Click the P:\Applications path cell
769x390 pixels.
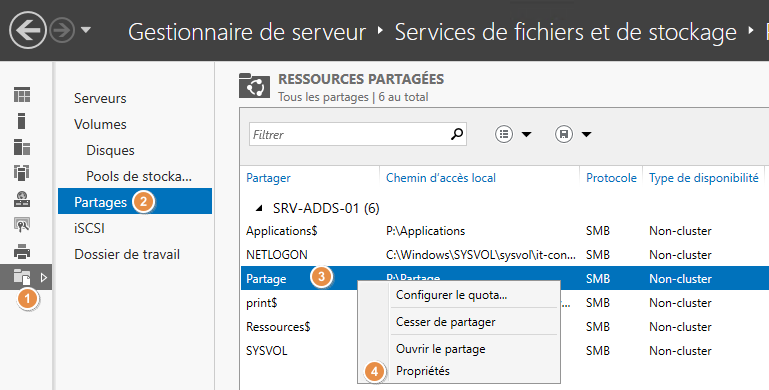[x=425, y=231]
